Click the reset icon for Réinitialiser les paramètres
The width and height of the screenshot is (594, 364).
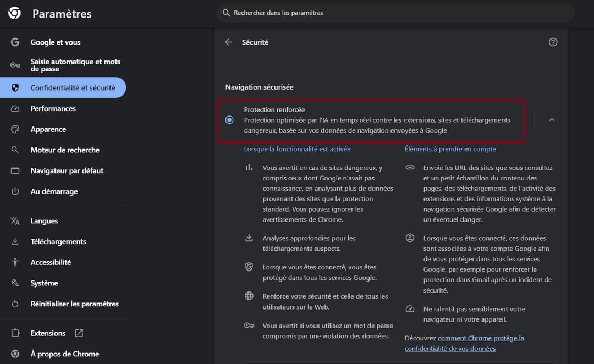coord(15,304)
